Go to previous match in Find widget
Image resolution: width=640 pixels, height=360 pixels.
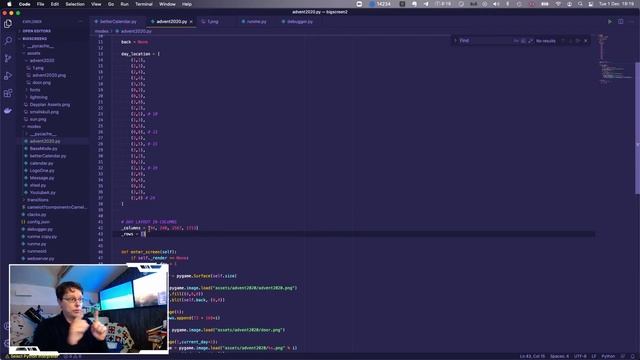pyautogui.click(x=563, y=41)
